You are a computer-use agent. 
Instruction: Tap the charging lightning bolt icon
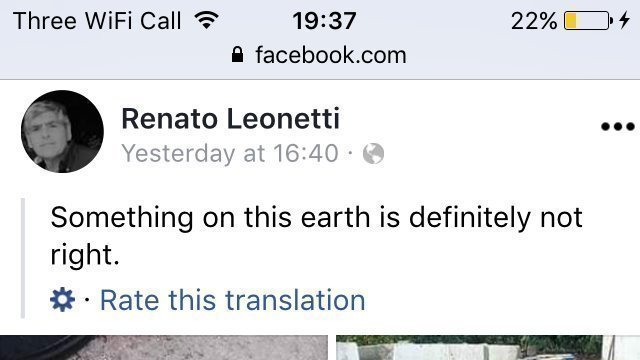(x=624, y=20)
